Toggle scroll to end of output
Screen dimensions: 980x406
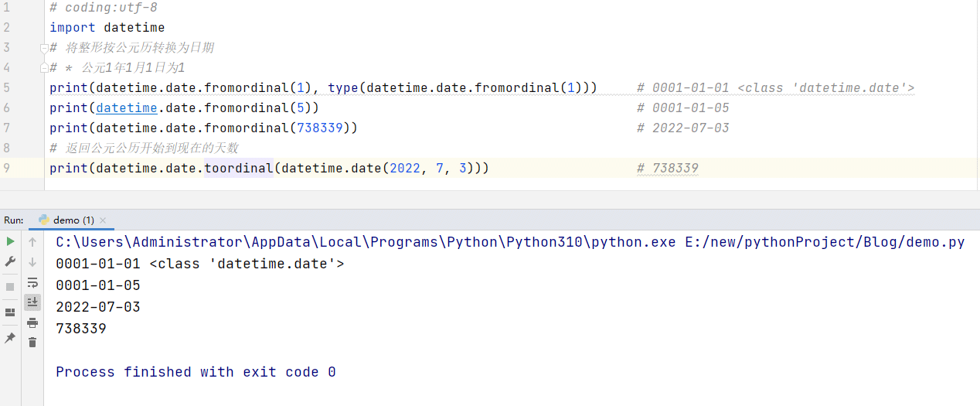click(32, 302)
